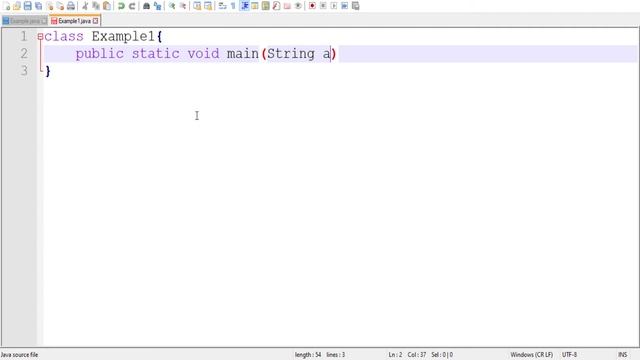The height and width of the screenshot is (360, 640).
Task: Click the 'void' keyword on line 2
Action: (203, 53)
